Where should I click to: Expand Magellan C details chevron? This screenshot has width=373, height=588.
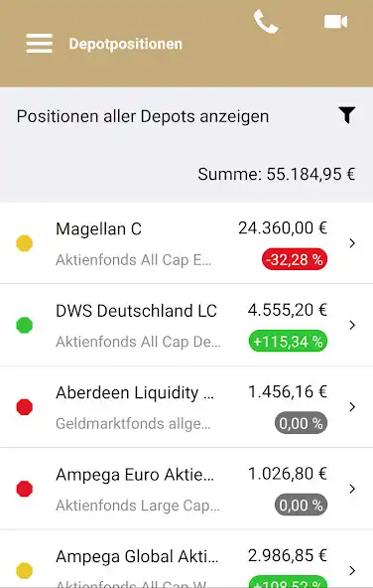[352, 243]
